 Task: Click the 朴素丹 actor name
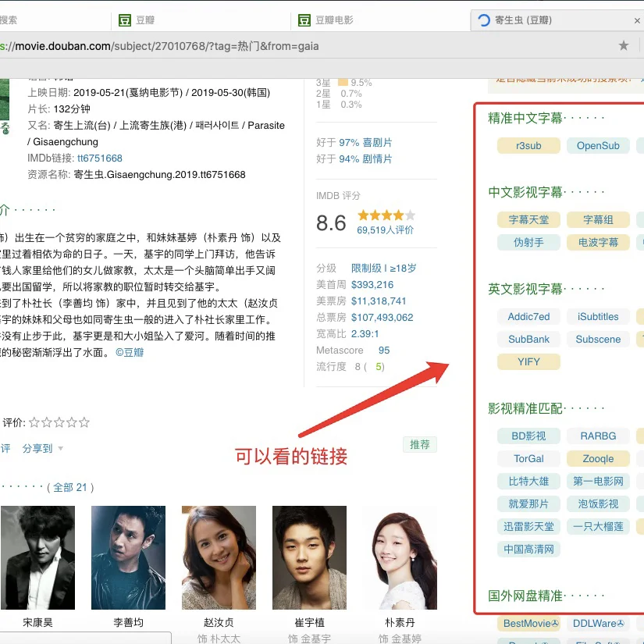(x=400, y=623)
